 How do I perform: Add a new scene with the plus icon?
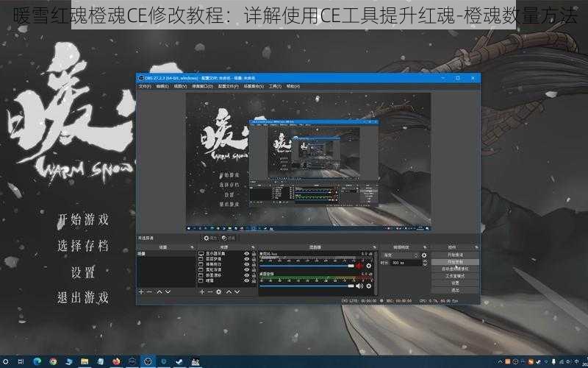point(141,291)
